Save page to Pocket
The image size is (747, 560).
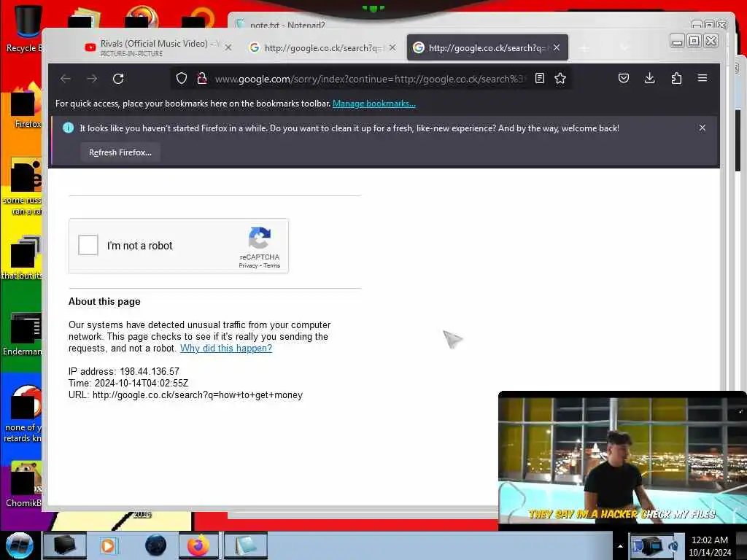pos(624,78)
